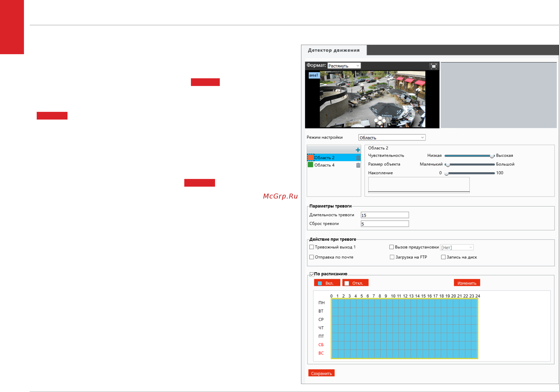Open the Режим настройки dropdown (Область)
Viewport: 559px width, 392px height.
tap(392, 138)
